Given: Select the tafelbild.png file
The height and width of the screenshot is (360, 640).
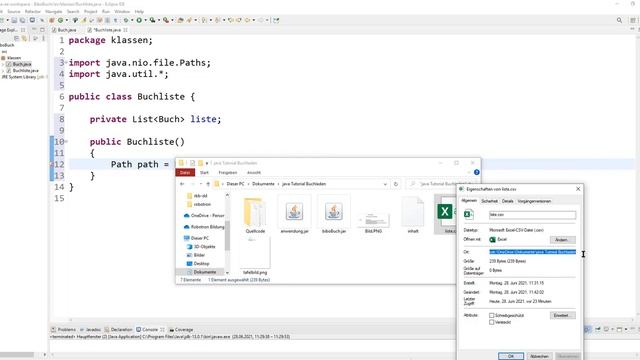Looking at the screenshot, I should coord(255,256).
